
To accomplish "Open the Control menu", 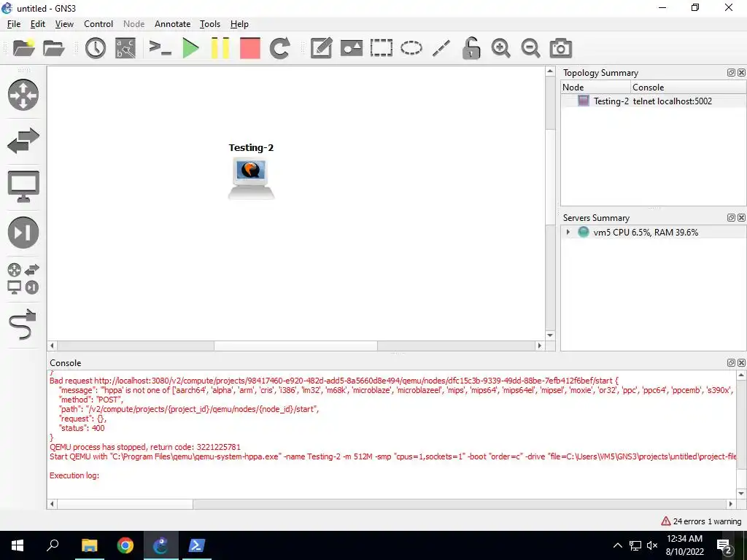I will click(98, 24).
